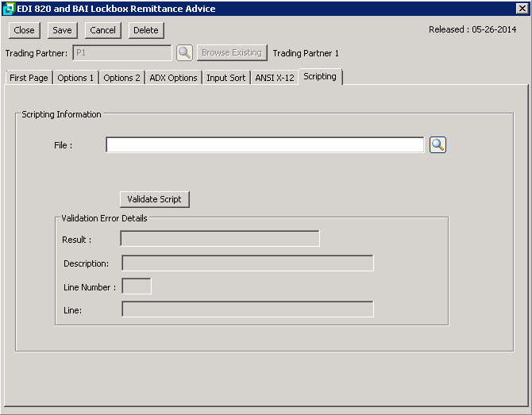Click the application icon in title bar
This screenshot has height=415, width=532.
click(x=9, y=9)
